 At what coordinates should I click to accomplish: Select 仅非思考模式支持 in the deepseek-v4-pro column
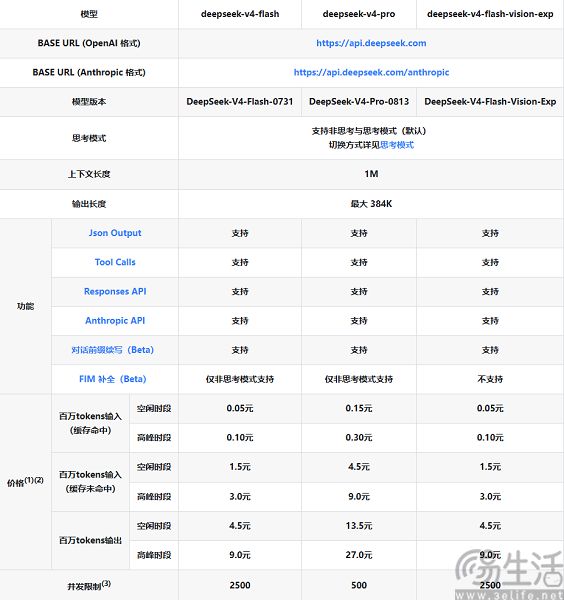point(359,379)
